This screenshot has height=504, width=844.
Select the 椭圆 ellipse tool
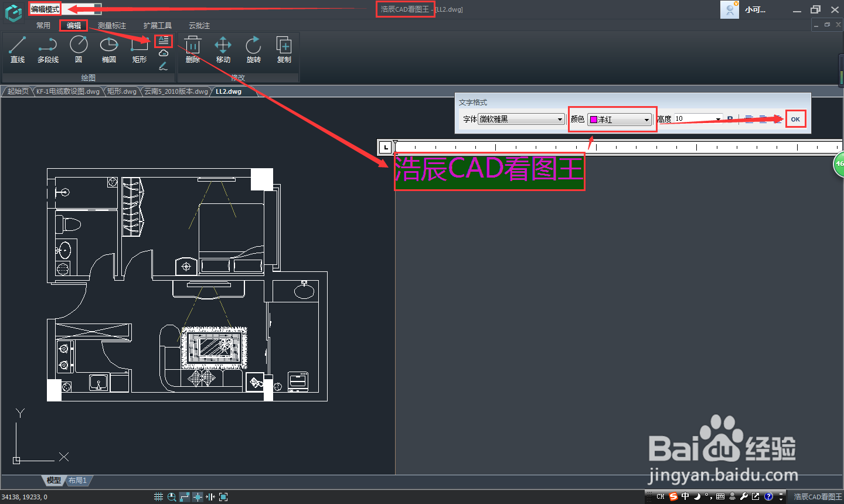tap(109, 50)
